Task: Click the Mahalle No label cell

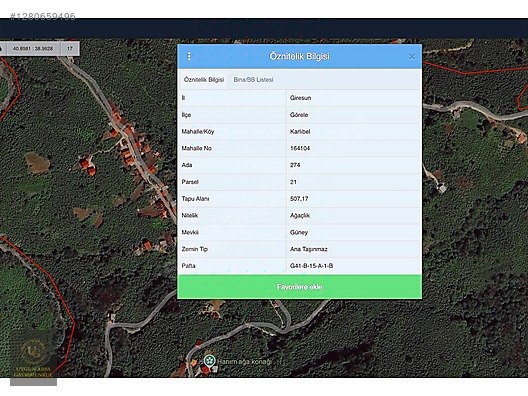Action: tap(232, 148)
